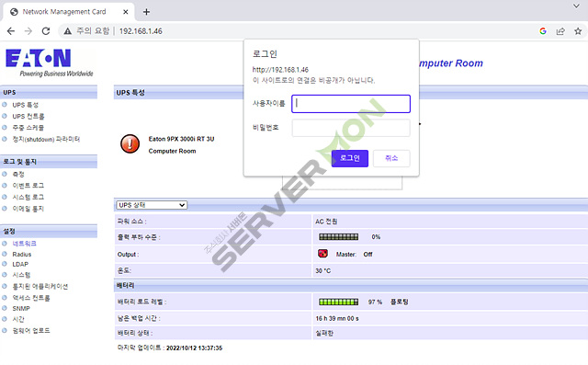Open 시간 settings link
The width and height of the screenshot is (588, 365).
(x=18, y=319)
